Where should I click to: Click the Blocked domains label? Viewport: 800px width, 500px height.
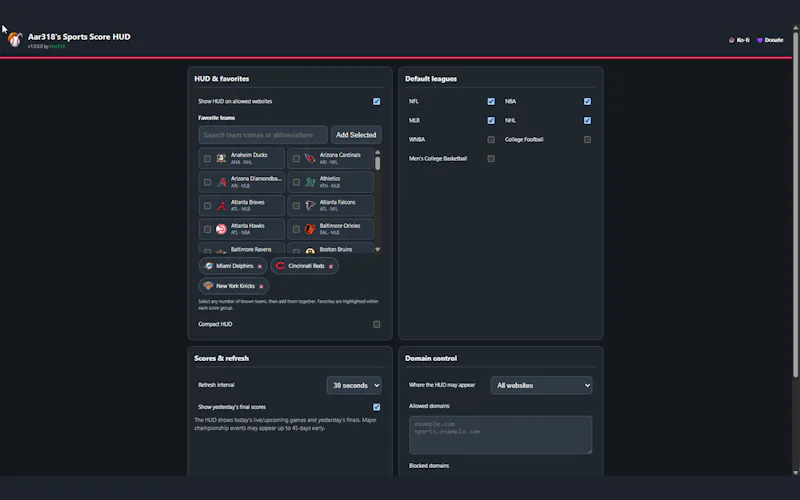pos(429,466)
